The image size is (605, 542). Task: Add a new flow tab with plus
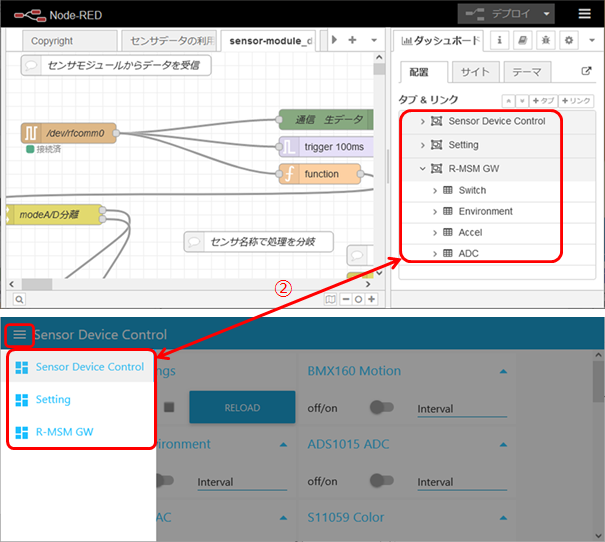tap(352, 40)
